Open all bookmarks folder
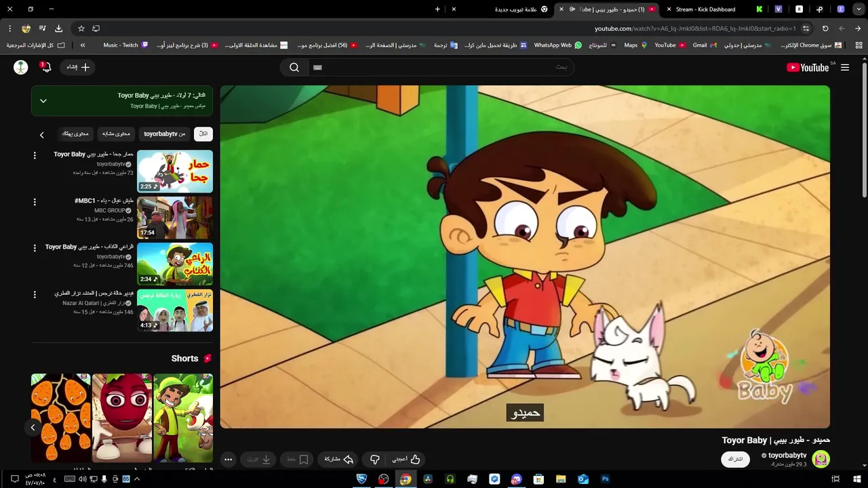This screenshot has width=868, height=488. click(36, 45)
